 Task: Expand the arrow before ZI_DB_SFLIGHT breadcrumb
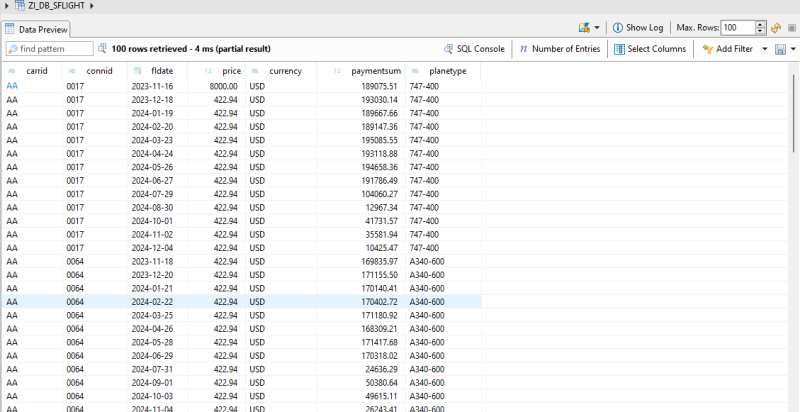(x=6, y=6)
